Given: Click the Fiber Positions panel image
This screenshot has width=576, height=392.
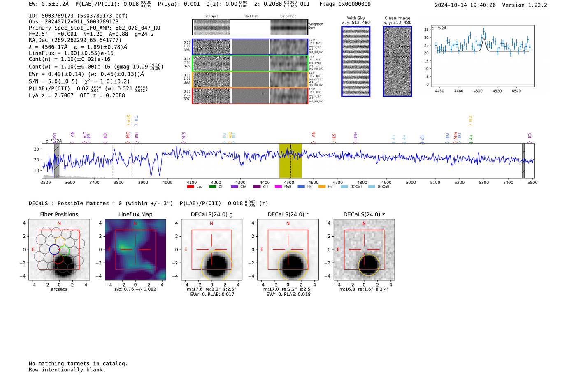Looking at the screenshot, I should pos(59,249).
